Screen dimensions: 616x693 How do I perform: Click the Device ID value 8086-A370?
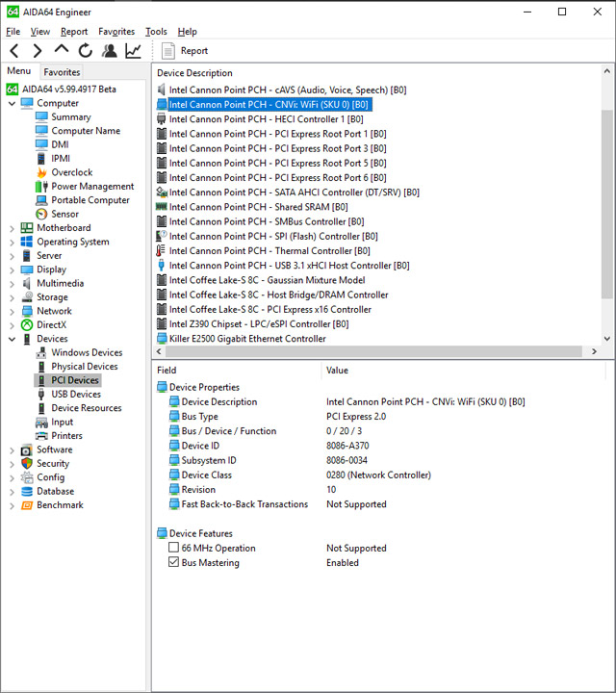(347, 446)
